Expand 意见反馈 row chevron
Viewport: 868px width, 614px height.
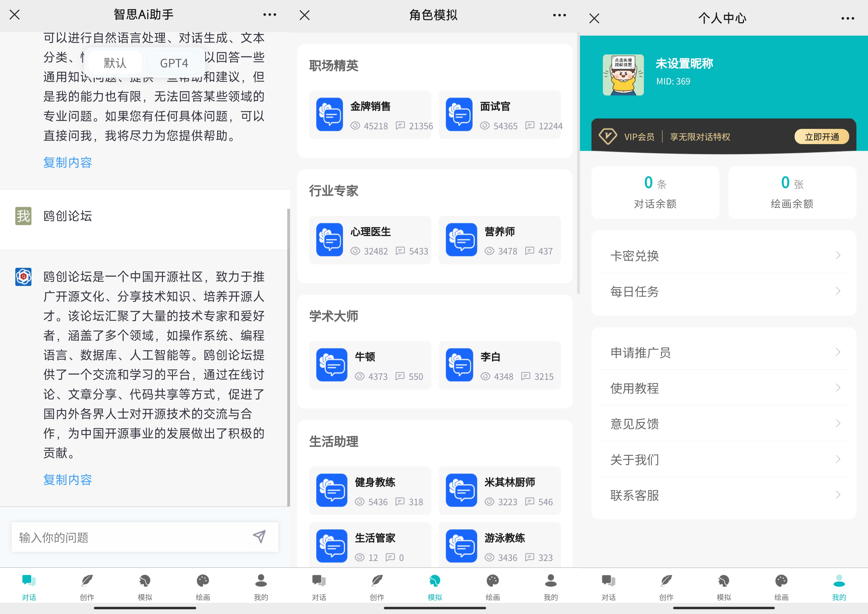coord(838,423)
